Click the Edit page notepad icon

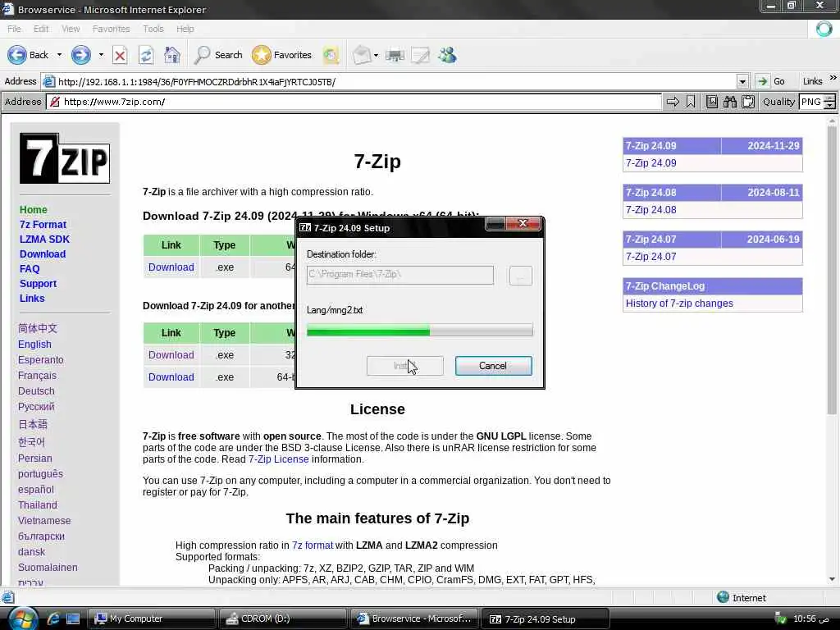(421, 55)
